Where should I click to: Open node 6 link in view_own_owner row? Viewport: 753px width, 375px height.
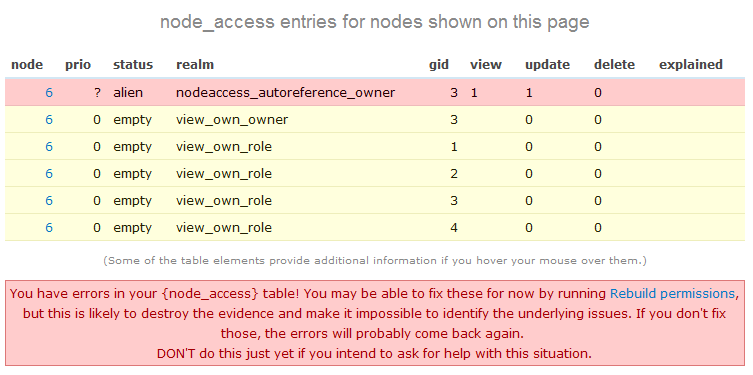(49, 120)
